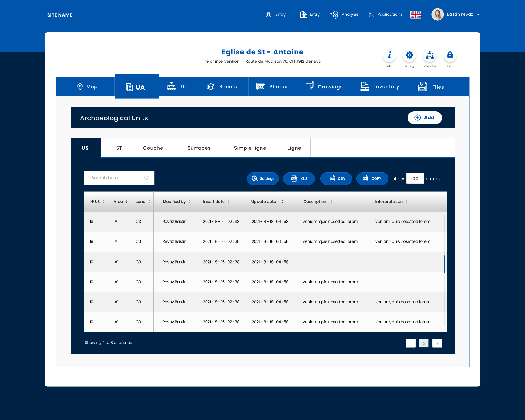This screenshot has height=420, width=525.
Task: Export the table as XLS
Action: tap(299, 178)
